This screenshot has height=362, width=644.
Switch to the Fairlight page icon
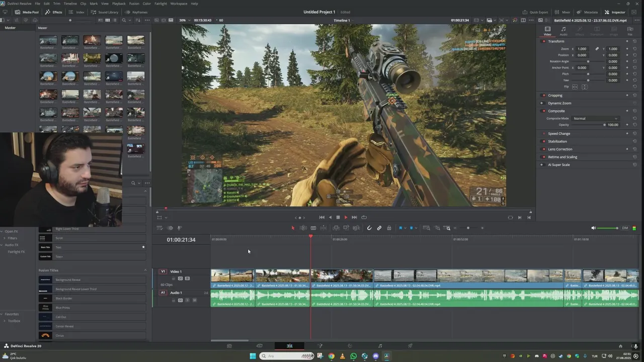point(380,346)
